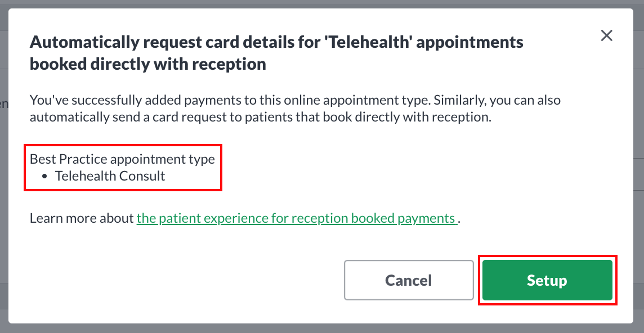Click the bullet point beside Telehealth Consult

(46, 175)
